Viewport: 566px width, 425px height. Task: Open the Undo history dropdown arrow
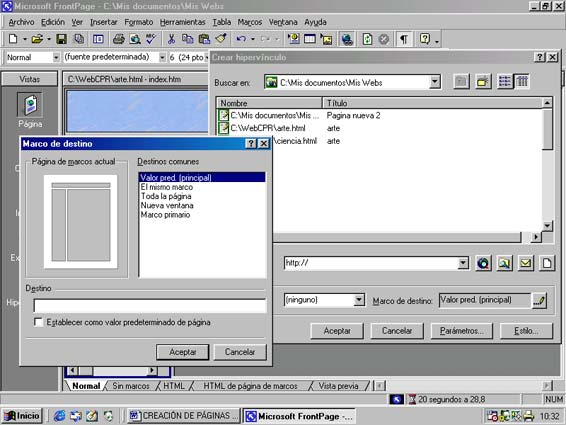[253, 39]
